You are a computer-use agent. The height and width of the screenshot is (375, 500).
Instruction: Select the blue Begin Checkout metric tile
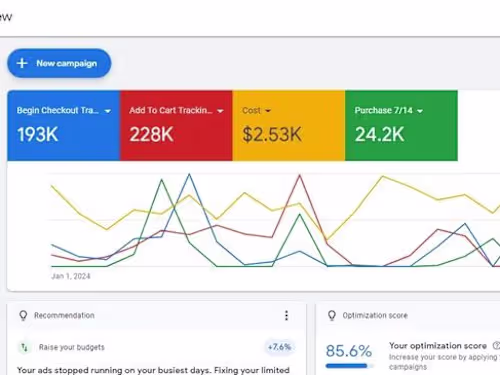pos(64,126)
